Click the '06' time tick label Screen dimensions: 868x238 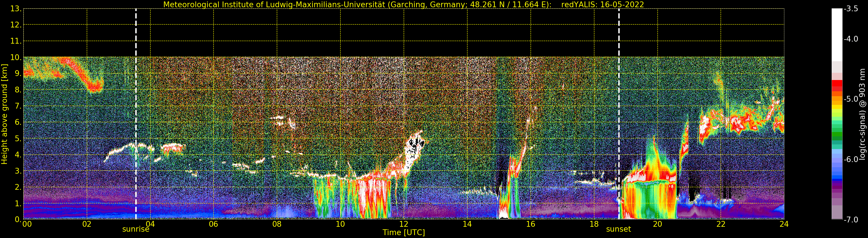[x=213, y=224]
